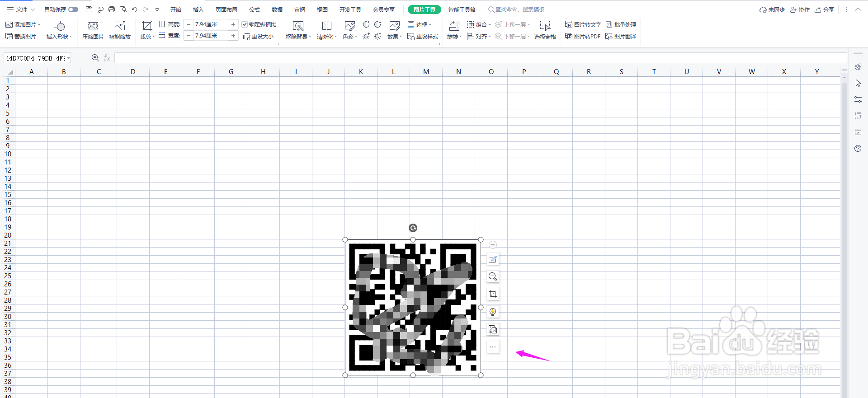Click the 重设大小 reset size button
Screen dimensions: 868x398
258,36
